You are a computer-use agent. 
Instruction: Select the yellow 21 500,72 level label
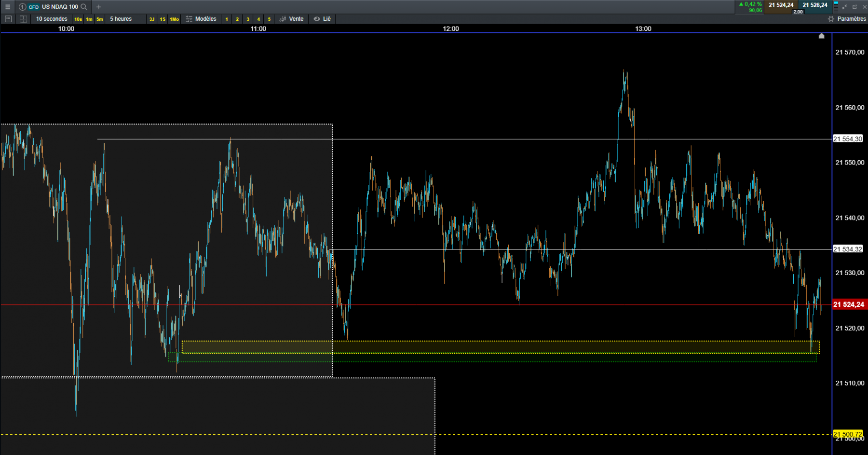coord(848,434)
